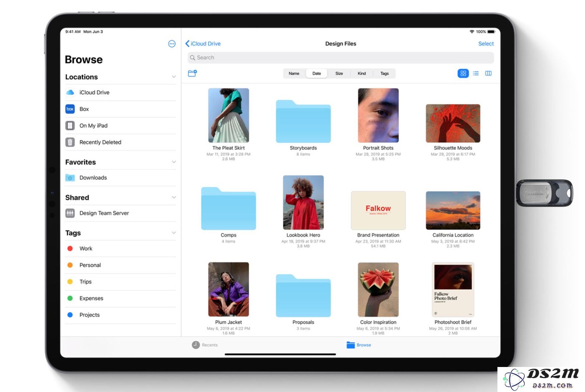
Task: Open On My iPad location
Action: 120,125
